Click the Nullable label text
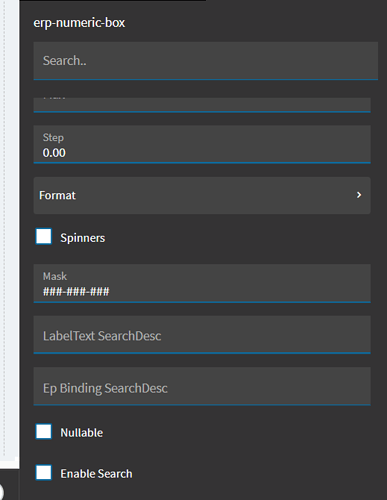This screenshot has height=500, width=387. 82,433
